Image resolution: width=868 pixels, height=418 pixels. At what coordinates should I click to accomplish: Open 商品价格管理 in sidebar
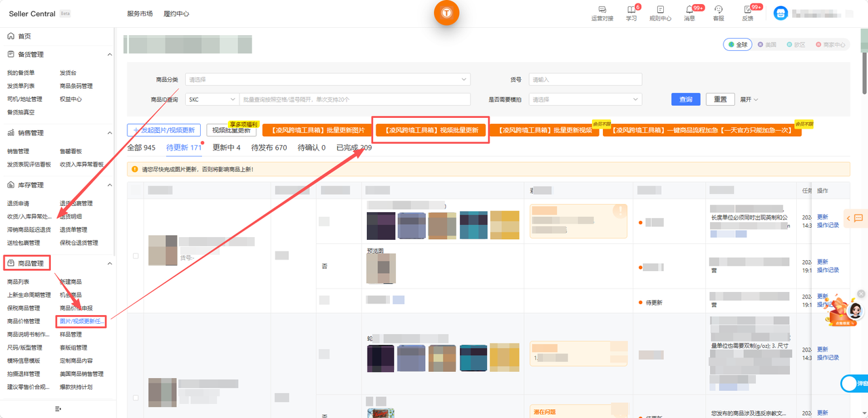click(23, 321)
